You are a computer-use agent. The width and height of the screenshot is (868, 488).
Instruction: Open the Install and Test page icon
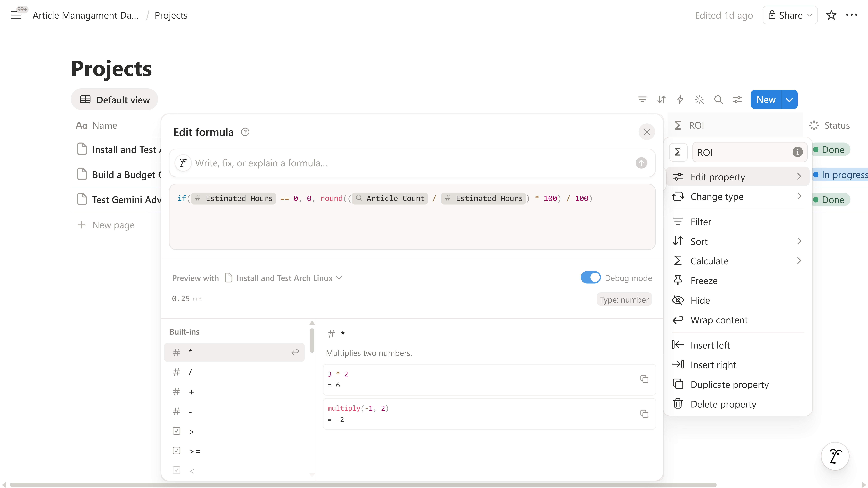point(82,149)
